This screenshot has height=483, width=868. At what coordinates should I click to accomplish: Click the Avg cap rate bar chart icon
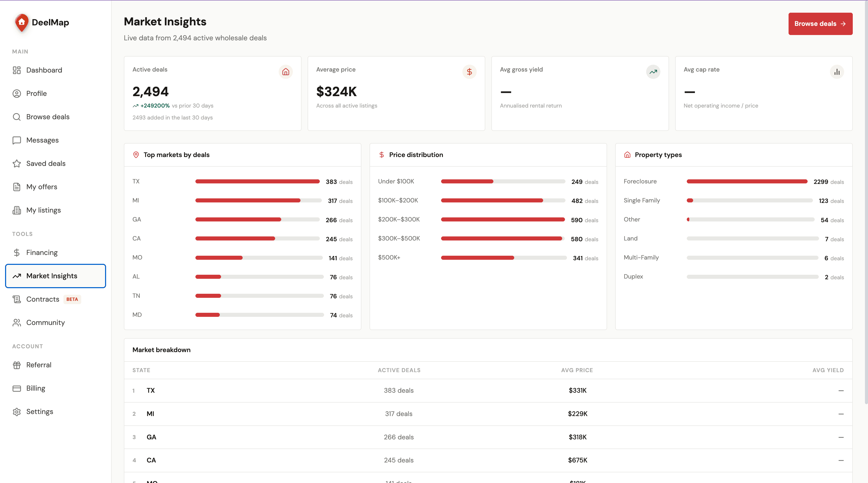837,72
